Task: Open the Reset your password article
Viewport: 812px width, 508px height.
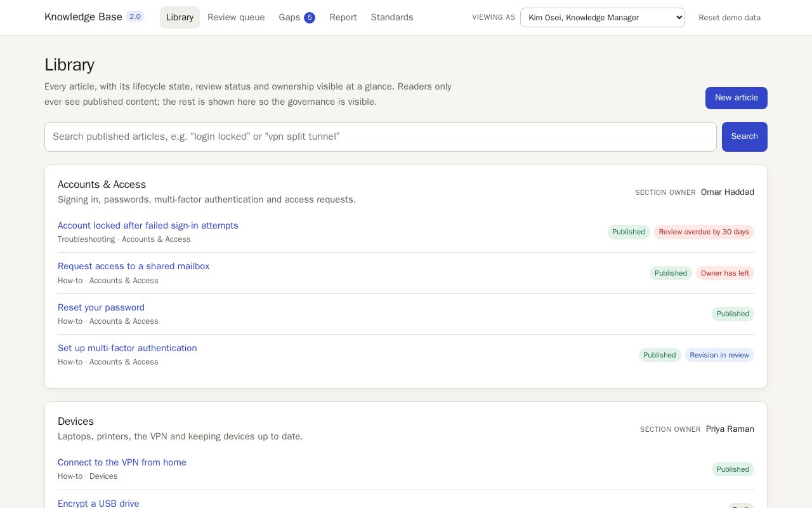Action: point(101,307)
